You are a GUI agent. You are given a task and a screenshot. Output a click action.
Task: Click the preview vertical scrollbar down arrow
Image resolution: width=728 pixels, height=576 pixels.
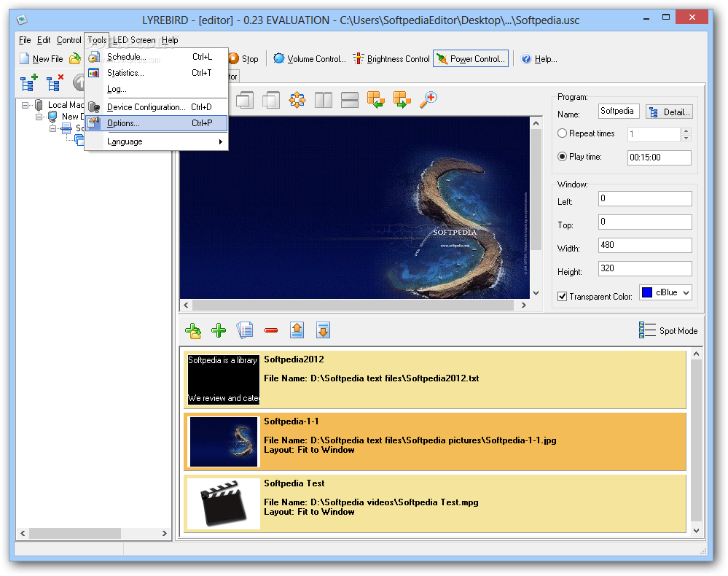(x=536, y=293)
